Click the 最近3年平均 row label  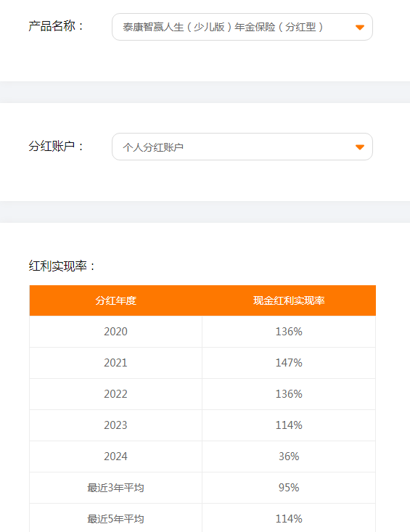115,488
